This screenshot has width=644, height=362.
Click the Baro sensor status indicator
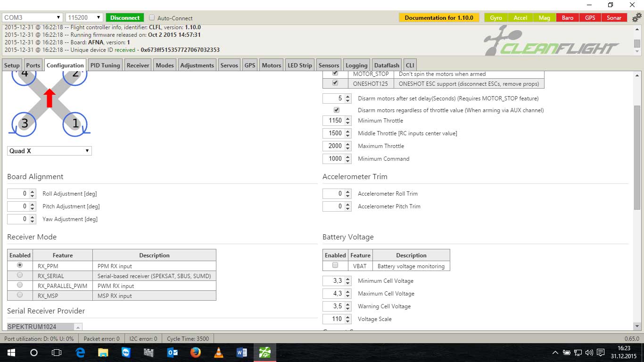(x=568, y=18)
